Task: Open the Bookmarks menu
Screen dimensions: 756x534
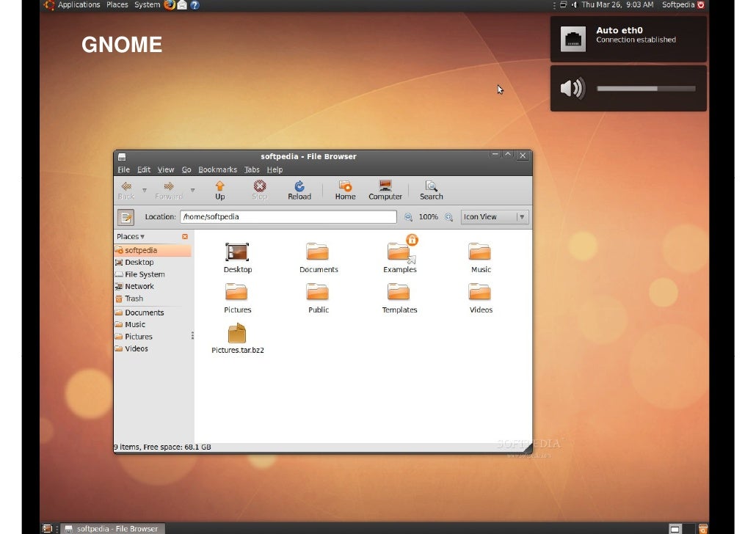Action: pos(217,169)
